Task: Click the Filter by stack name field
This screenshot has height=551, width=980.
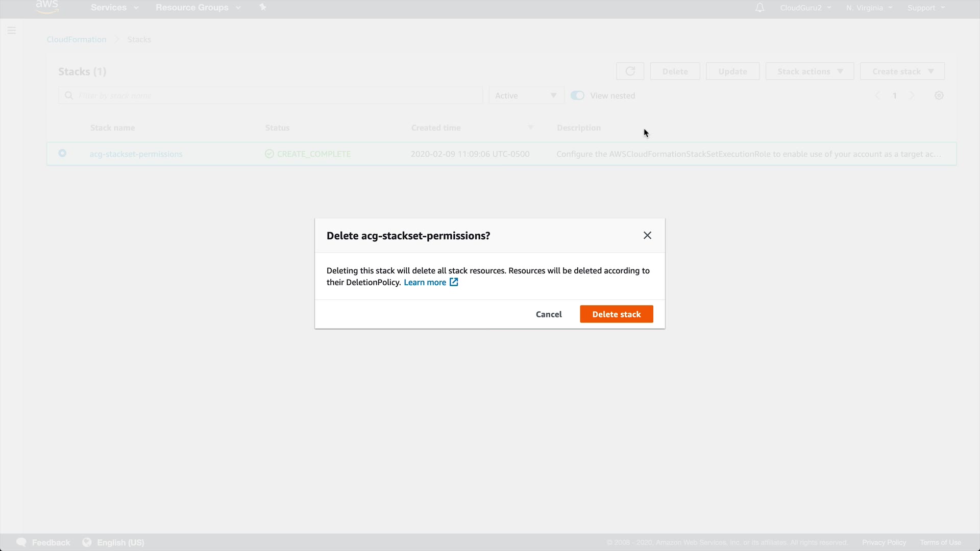Action: pyautogui.click(x=276, y=95)
